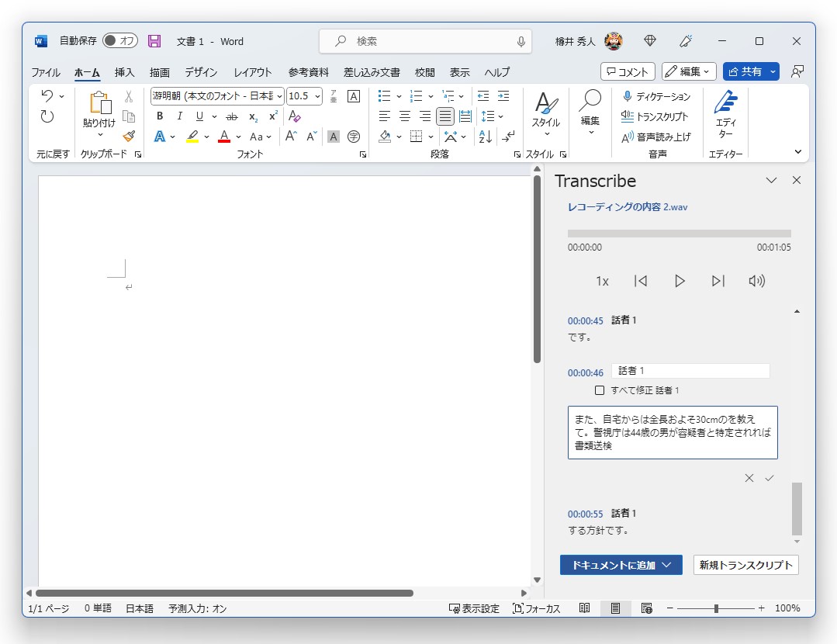Click the 話者 1 speaker name input field
Viewport: 837px width, 644px height.
pyautogui.click(x=690, y=370)
